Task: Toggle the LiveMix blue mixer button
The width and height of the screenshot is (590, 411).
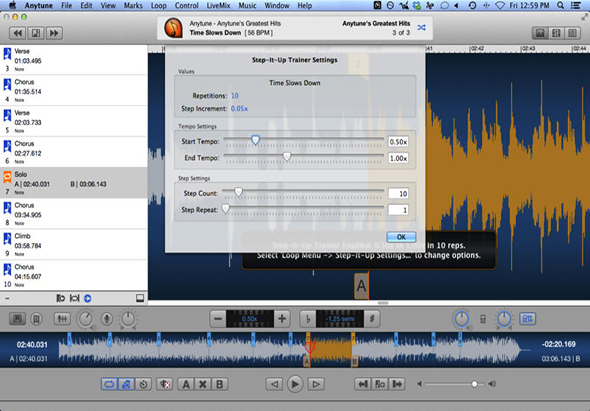Action: coord(528,319)
